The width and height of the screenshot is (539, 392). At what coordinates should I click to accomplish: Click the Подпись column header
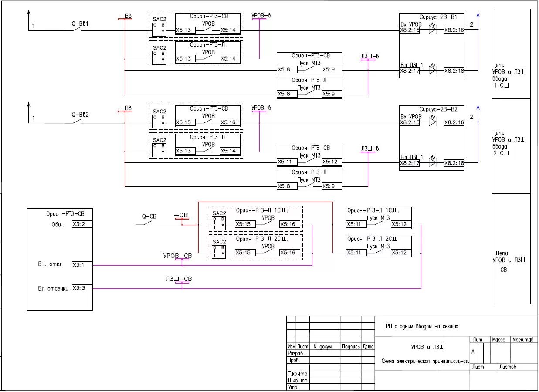point(351,347)
